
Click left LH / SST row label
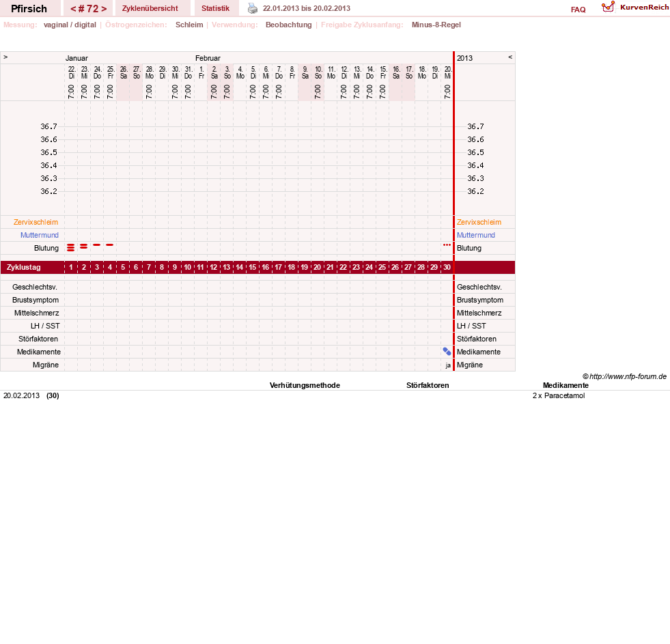point(45,326)
